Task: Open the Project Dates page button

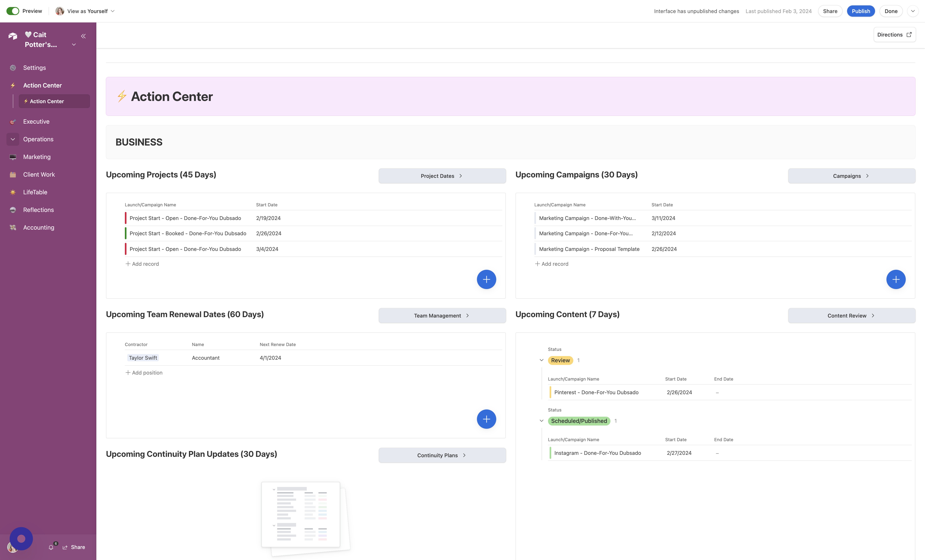Action: (x=442, y=176)
